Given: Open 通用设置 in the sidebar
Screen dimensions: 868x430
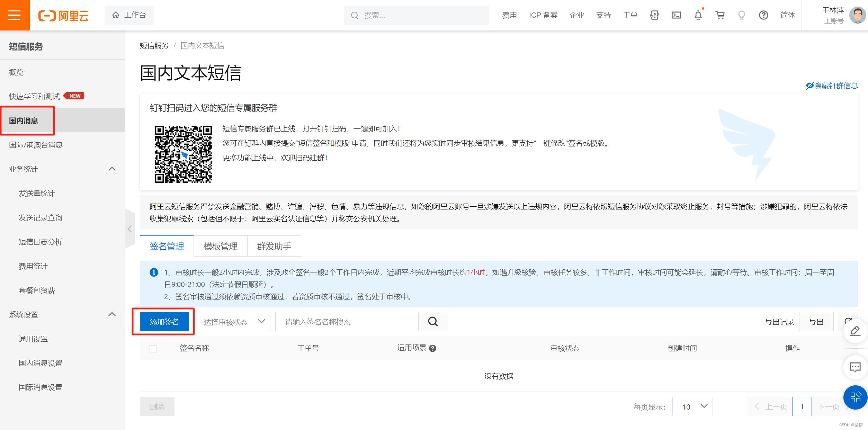Looking at the screenshot, I should (33, 339).
